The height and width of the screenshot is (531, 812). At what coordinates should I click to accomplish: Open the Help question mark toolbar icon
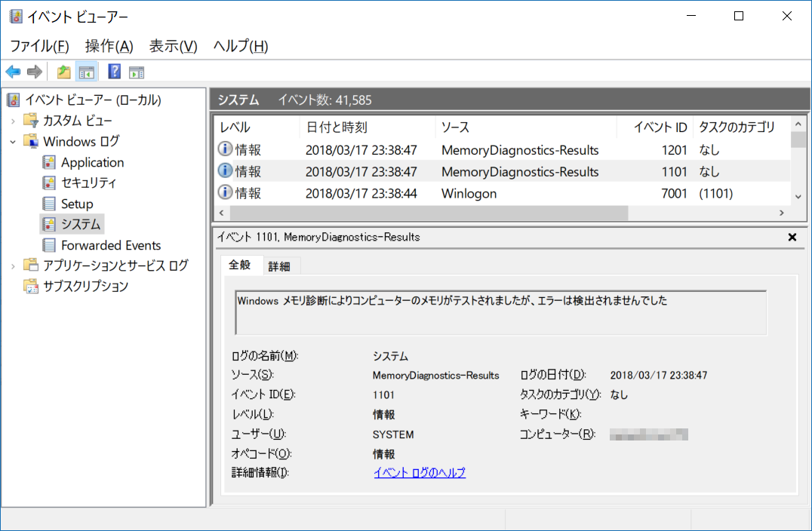pos(114,72)
